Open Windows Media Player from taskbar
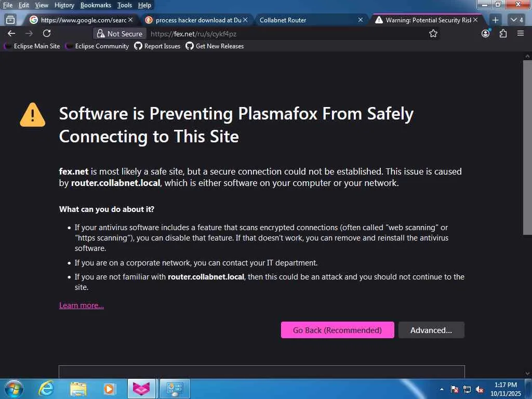Screen dimensions: 532x399 (109, 389)
